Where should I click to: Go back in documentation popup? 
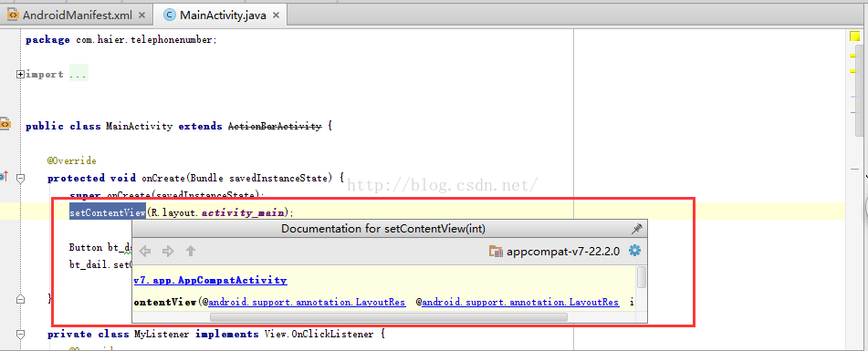(x=145, y=251)
